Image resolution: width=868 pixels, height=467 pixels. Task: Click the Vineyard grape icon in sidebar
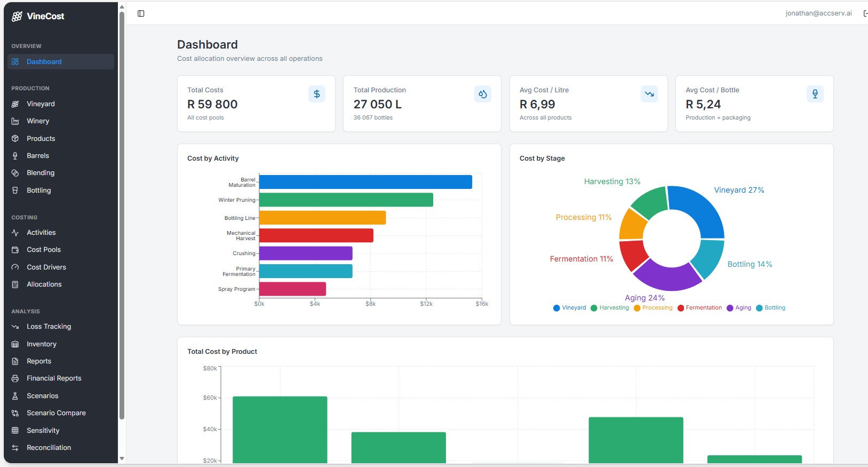click(x=15, y=104)
